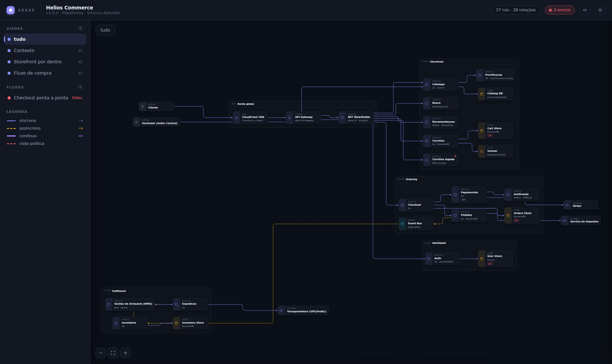Viewport: 612px width, 364px height.
Task: Click the fit-to-screen icon
Action: coord(113,353)
